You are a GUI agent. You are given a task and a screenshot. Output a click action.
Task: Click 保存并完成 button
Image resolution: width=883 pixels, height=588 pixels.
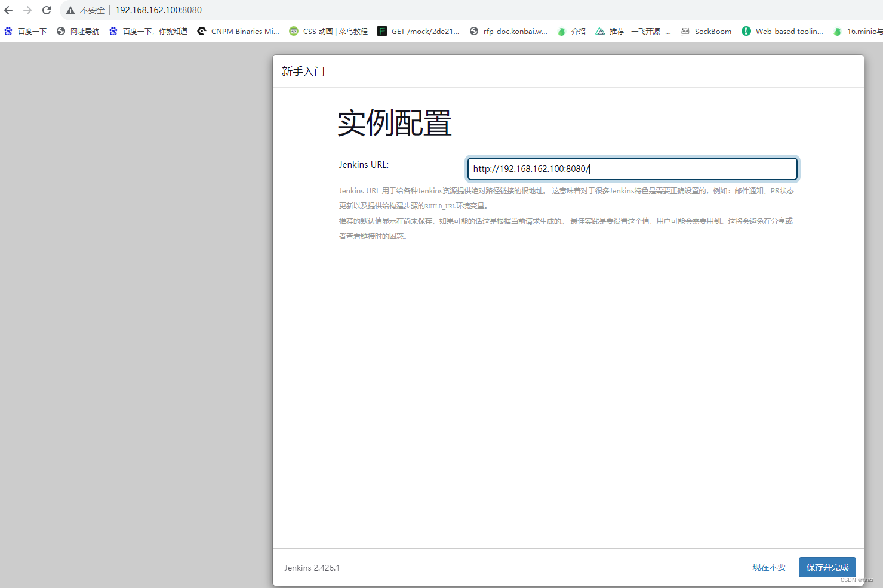(x=827, y=567)
